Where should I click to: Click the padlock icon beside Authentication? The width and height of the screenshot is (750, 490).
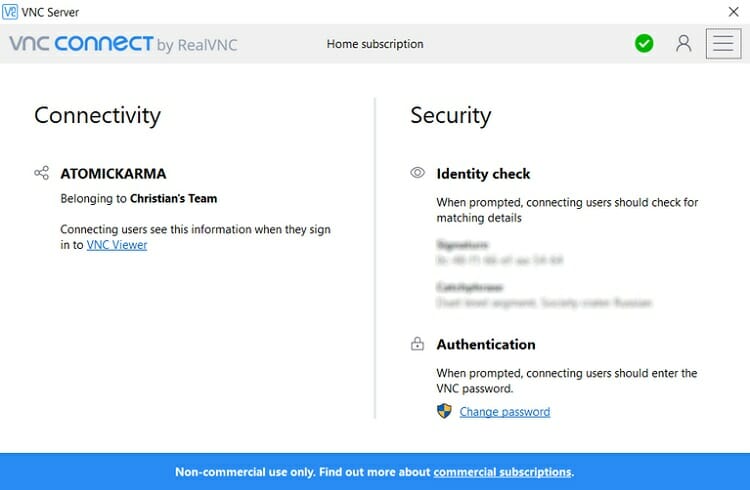[418, 344]
